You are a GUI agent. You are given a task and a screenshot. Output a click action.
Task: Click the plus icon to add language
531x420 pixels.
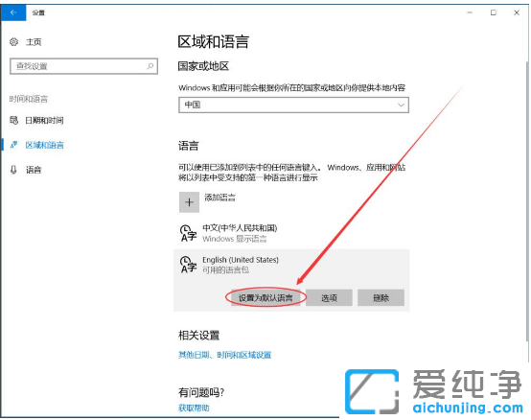coord(189,202)
